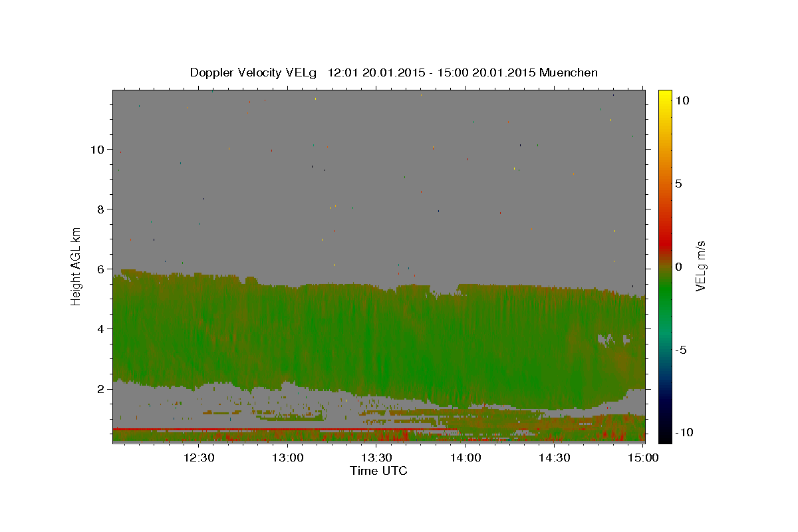Image resolution: width=798 pixels, height=532 pixels.
Task: Click the colorbar top tick label 10
Action: click(682, 100)
